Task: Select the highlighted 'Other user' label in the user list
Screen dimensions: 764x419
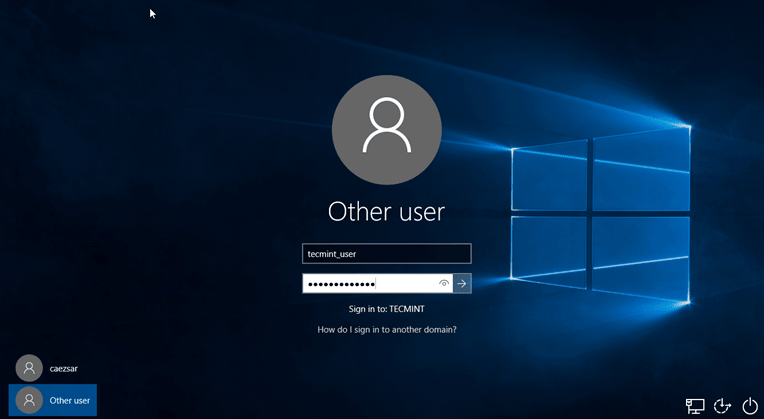Action: (70, 400)
